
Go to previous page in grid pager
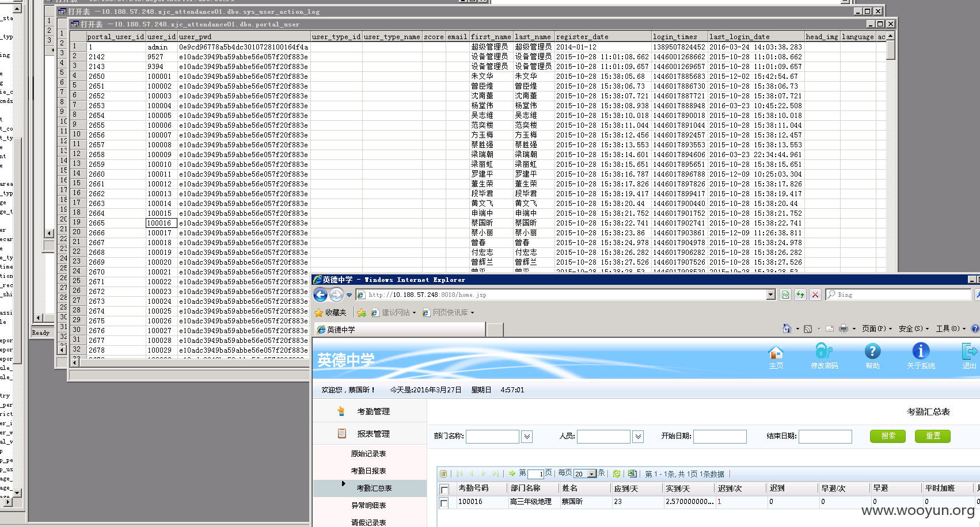(471, 473)
